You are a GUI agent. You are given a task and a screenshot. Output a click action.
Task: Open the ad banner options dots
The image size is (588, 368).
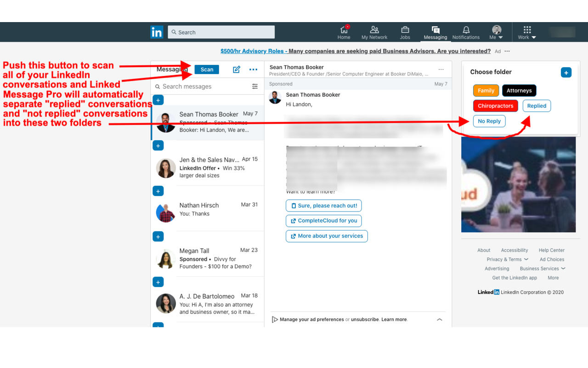click(507, 51)
